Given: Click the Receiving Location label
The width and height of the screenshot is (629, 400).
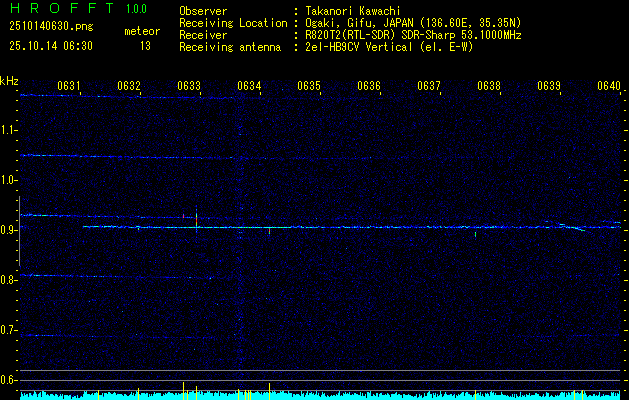Looking at the screenshot, I should coord(233,23).
